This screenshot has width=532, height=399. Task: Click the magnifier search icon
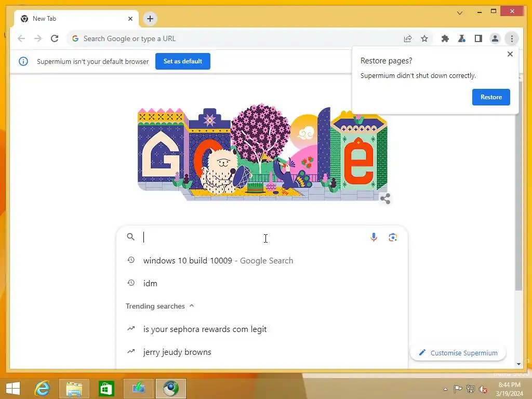[130, 237]
